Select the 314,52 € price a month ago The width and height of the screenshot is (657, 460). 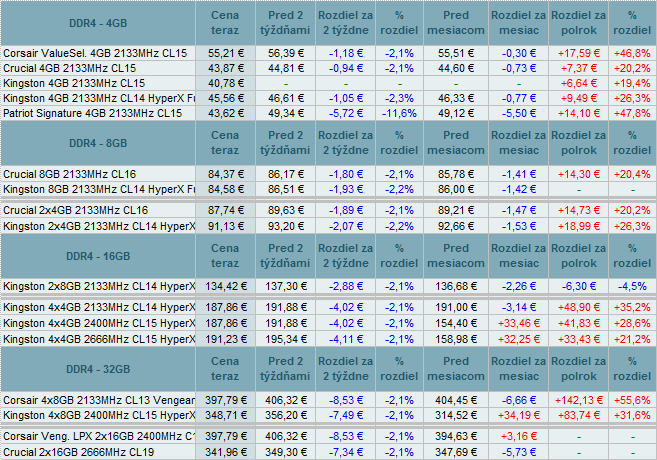[x=456, y=416]
